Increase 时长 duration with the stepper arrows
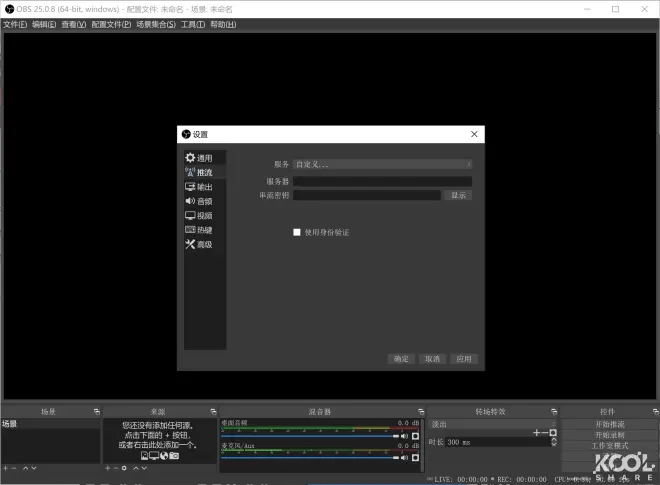Viewport: 660px width, 485px height. [554, 440]
